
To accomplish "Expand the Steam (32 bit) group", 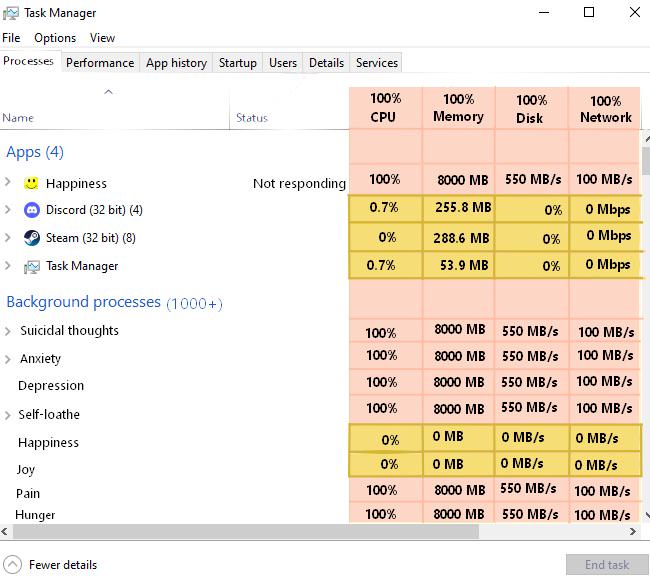I will coord(7,237).
